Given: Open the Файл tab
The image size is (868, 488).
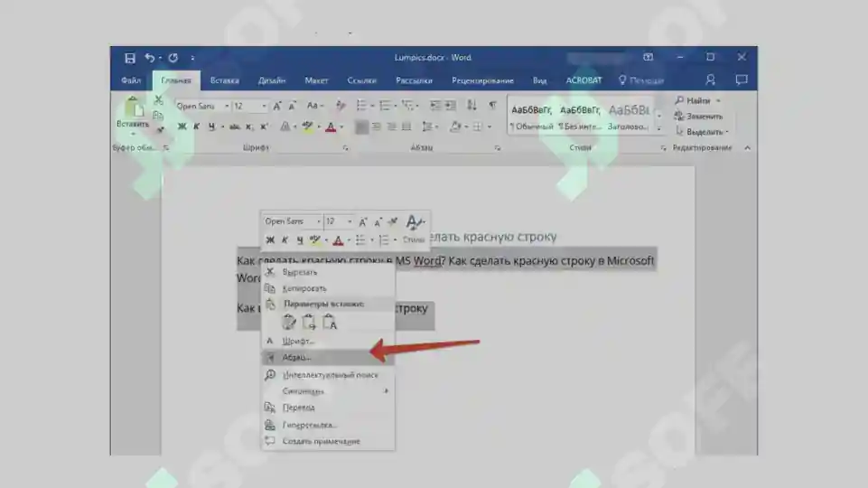Looking at the screenshot, I should coord(131,80).
